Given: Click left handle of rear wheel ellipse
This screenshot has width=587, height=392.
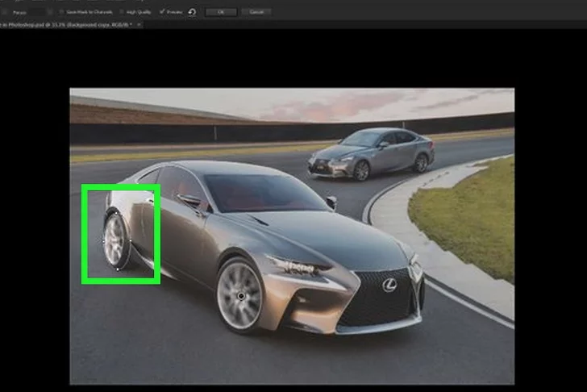Looking at the screenshot, I should [x=103, y=241].
